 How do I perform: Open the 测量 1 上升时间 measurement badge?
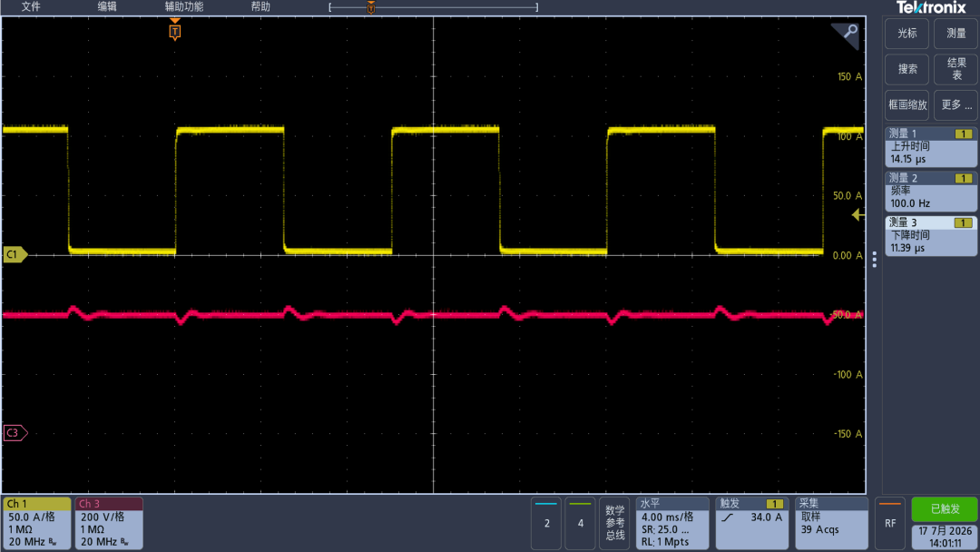(x=931, y=147)
